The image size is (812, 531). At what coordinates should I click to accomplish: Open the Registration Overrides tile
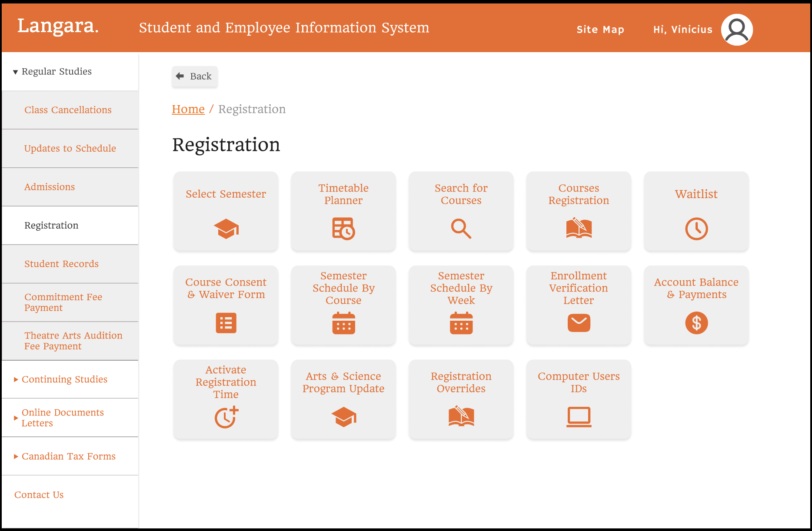461,399
